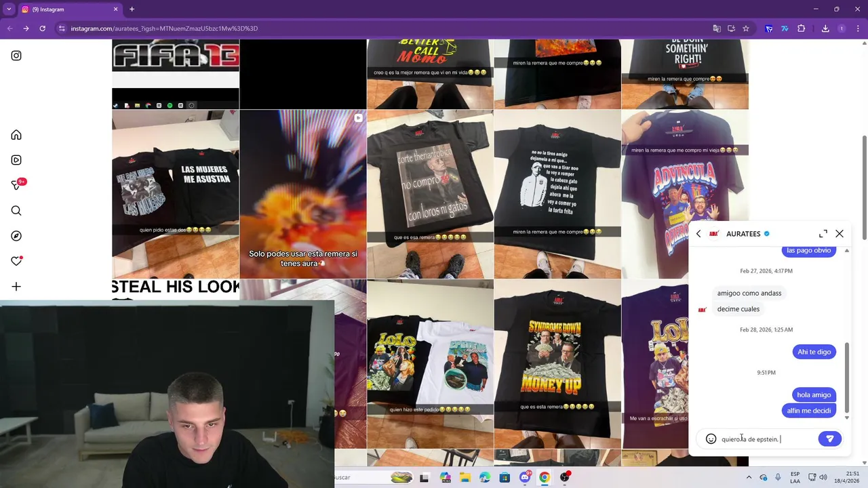Navigate forward in browser
The image size is (868, 488).
26,28
